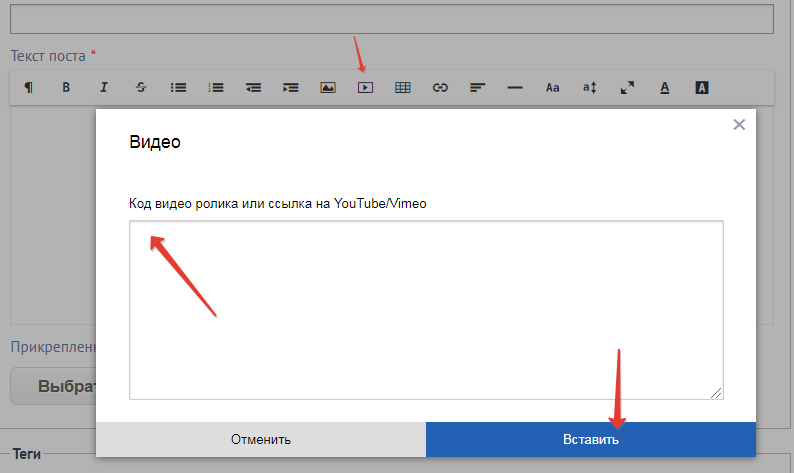Insert a numbered list

216,88
